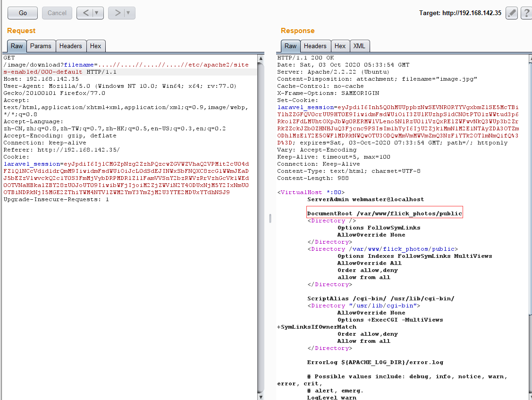Click the request scrollbar up arrow
This screenshot has width=532, height=400.
point(261,59)
